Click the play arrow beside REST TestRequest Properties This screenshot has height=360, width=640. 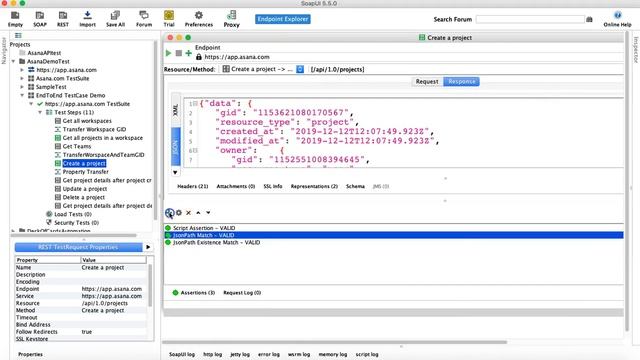[148, 247]
